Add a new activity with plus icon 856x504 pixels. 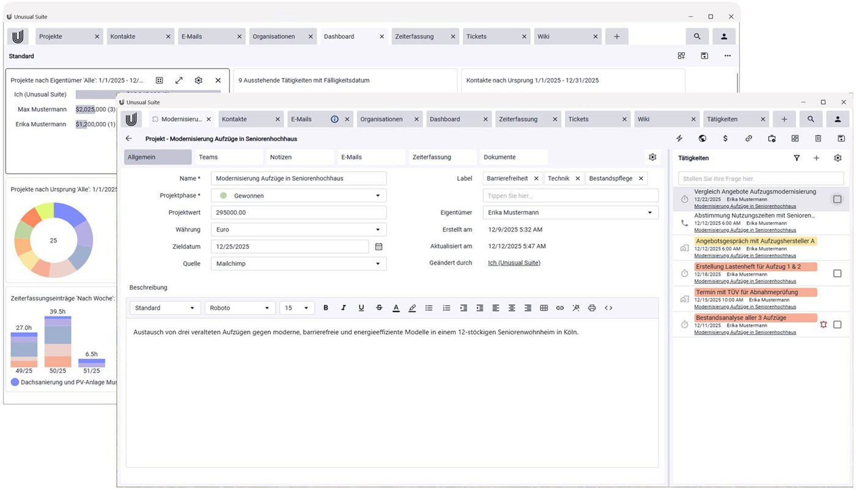click(816, 158)
